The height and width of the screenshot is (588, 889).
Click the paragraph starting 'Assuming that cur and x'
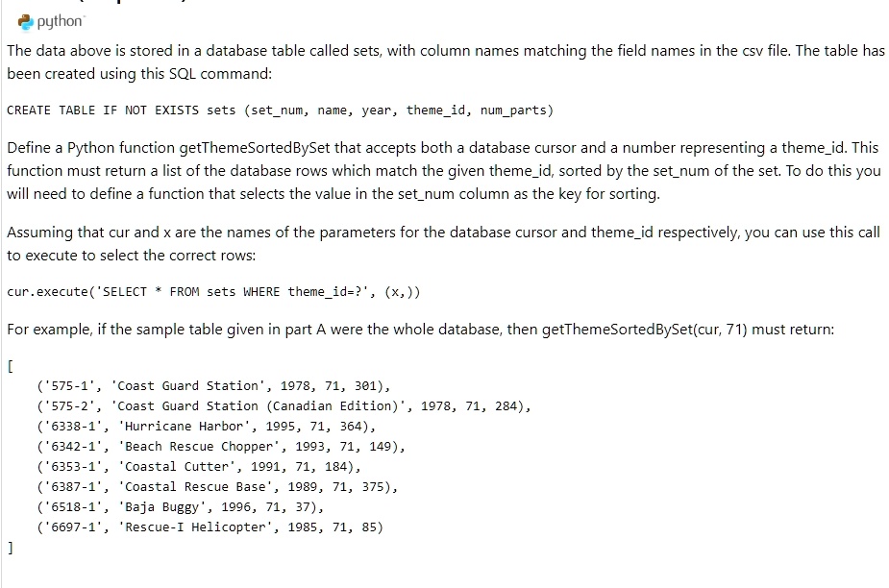click(x=443, y=244)
